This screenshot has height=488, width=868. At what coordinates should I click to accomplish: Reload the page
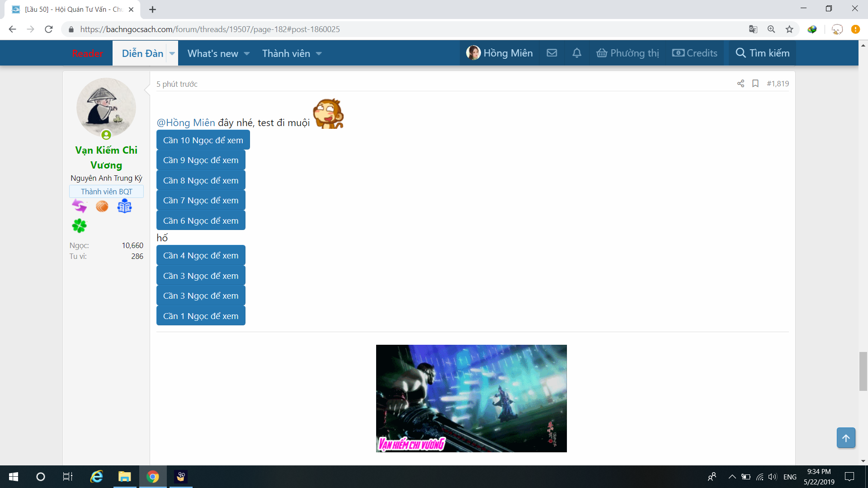pos(49,29)
